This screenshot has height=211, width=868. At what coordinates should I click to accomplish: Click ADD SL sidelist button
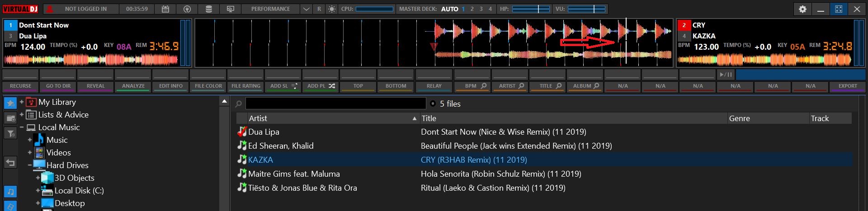click(x=283, y=86)
